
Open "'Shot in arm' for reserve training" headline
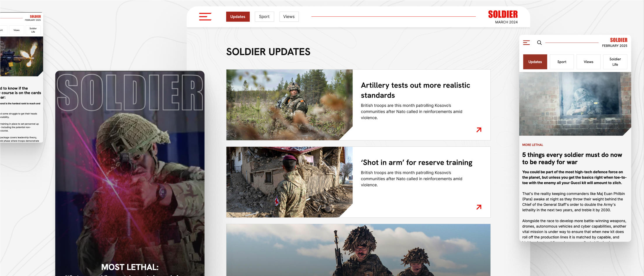pyautogui.click(x=417, y=163)
